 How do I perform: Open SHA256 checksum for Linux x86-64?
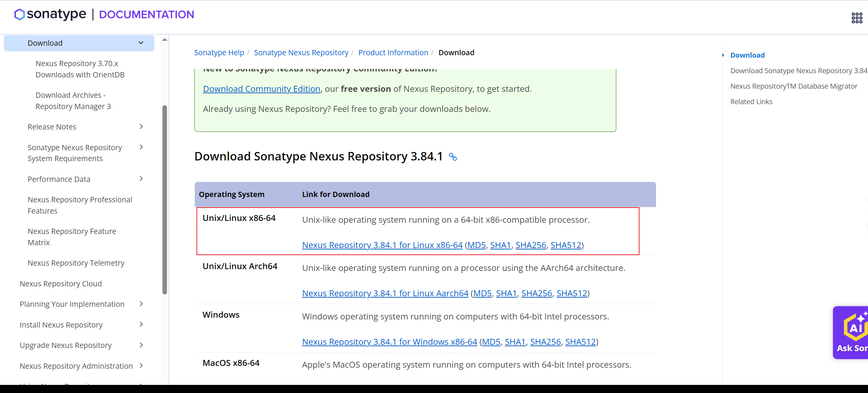(531, 245)
